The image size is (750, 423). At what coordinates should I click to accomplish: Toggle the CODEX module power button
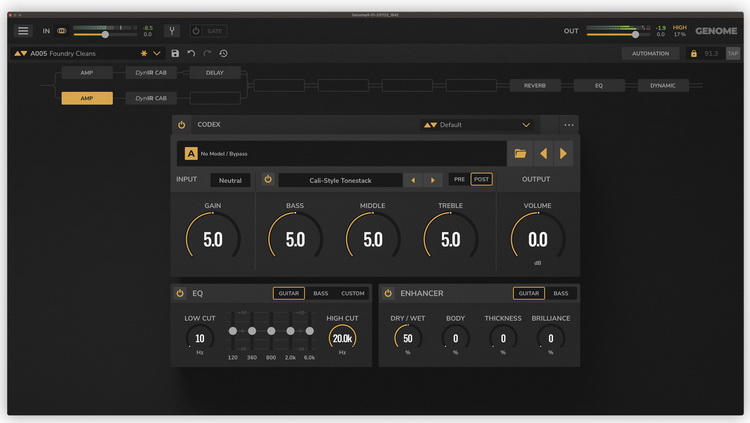tap(182, 125)
